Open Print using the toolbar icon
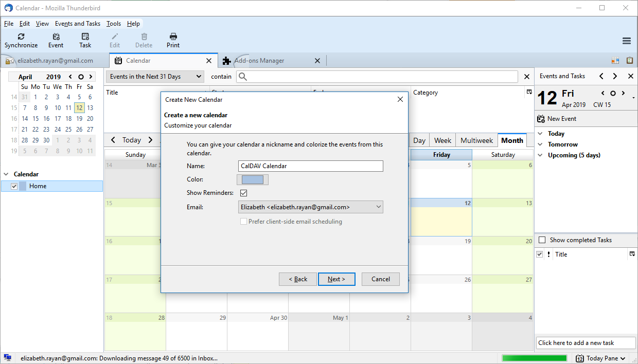638x364 pixels. [173, 40]
